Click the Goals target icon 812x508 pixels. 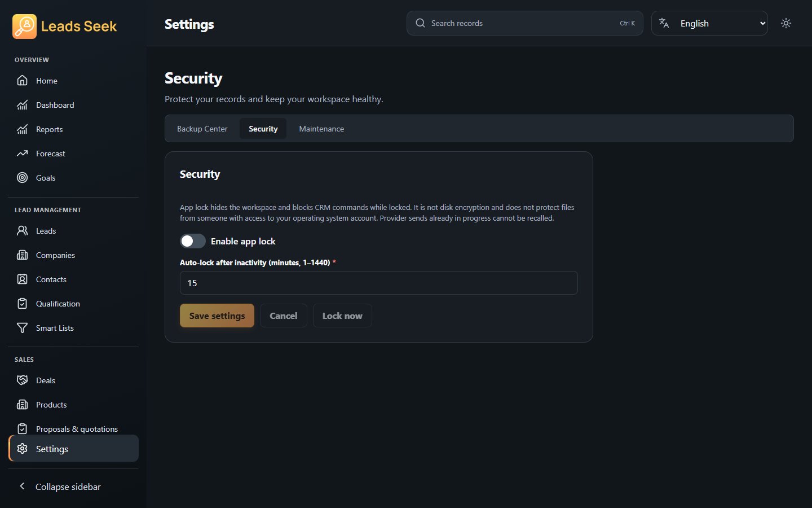(22, 178)
